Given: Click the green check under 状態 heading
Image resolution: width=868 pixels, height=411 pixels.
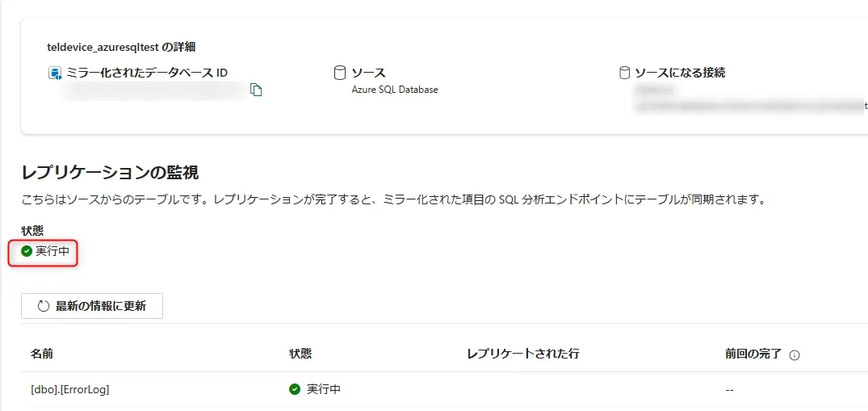Looking at the screenshot, I should [27, 251].
